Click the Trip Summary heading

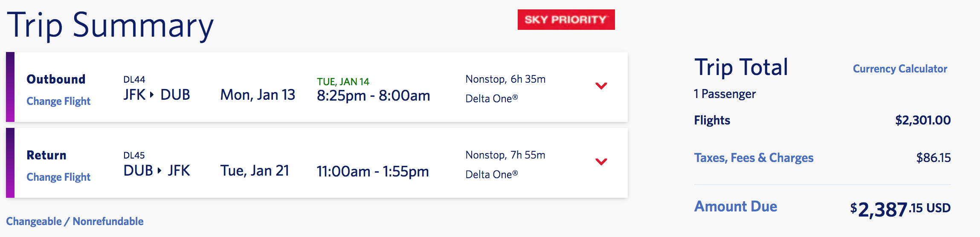click(x=110, y=26)
